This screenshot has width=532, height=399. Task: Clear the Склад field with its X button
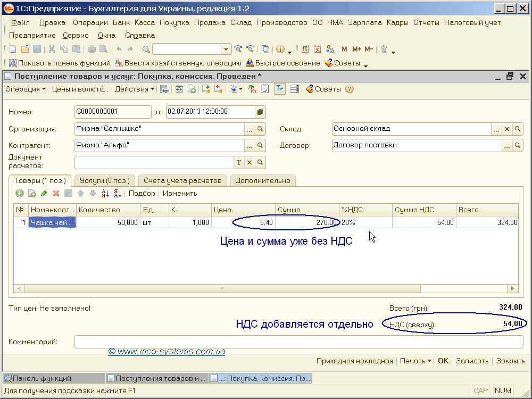click(507, 129)
